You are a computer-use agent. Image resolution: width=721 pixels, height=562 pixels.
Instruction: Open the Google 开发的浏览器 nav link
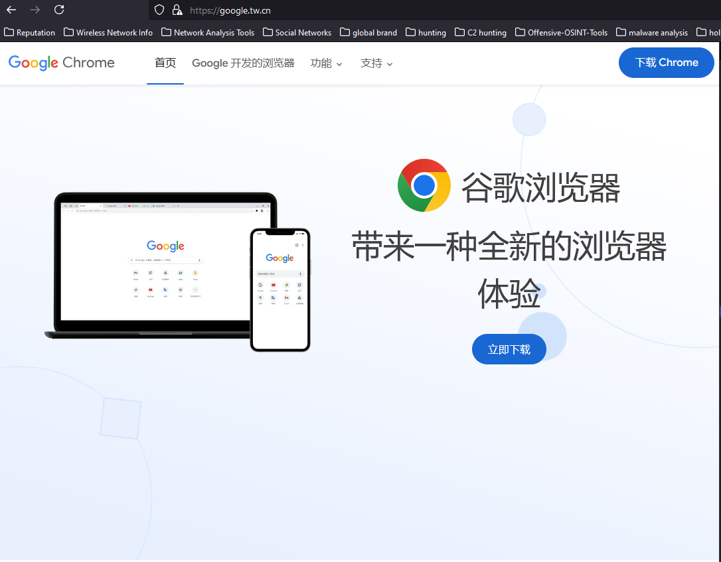pyautogui.click(x=243, y=63)
